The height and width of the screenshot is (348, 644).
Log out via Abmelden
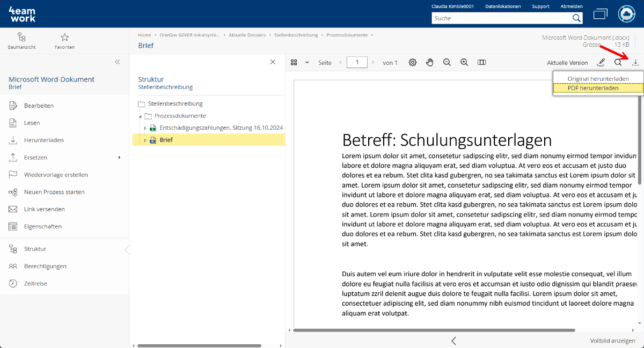[572, 6]
